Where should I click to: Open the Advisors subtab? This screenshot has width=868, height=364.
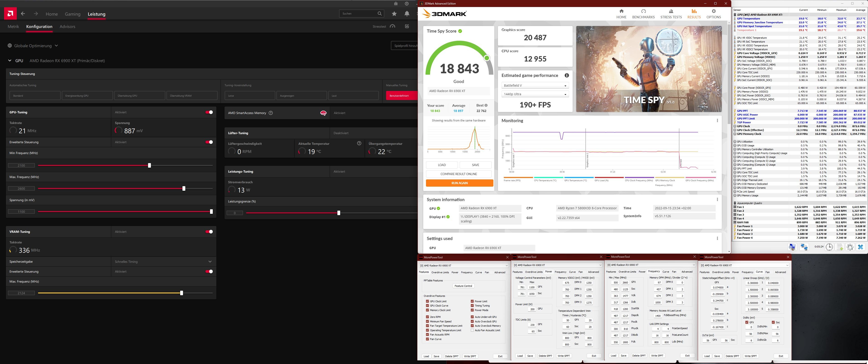(x=67, y=27)
